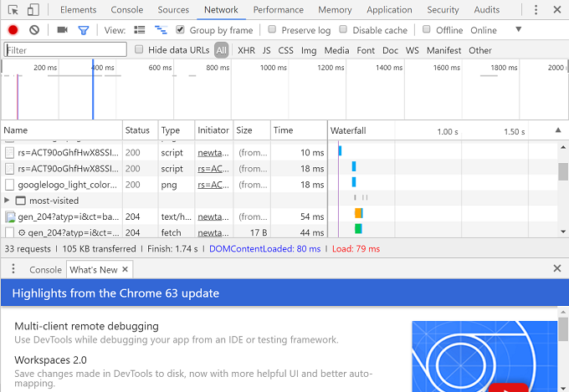Click the first rs=ACT90 script file icon
569x392 pixels.
pyautogui.click(x=9, y=153)
